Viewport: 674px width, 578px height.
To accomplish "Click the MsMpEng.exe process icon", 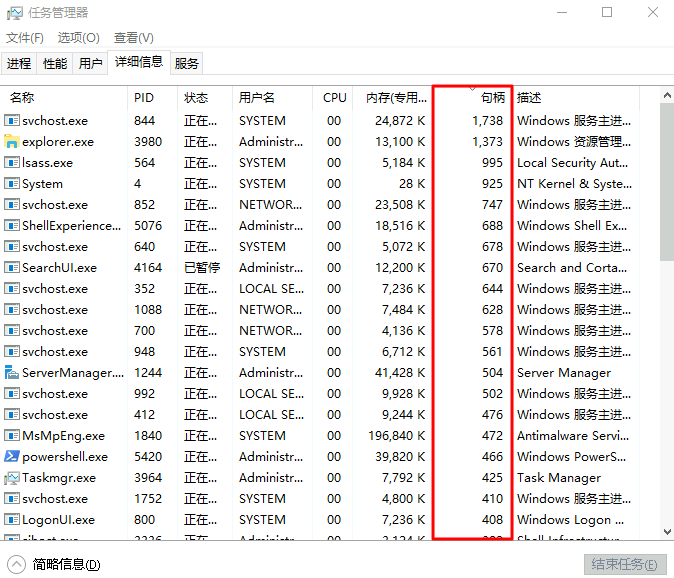I will coord(12,435).
